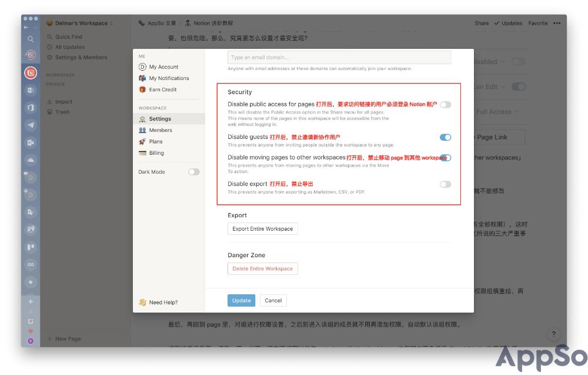This screenshot has width=588, height=375.
Task: Select the Settings tab in dialog
Action: click(169, 118)
